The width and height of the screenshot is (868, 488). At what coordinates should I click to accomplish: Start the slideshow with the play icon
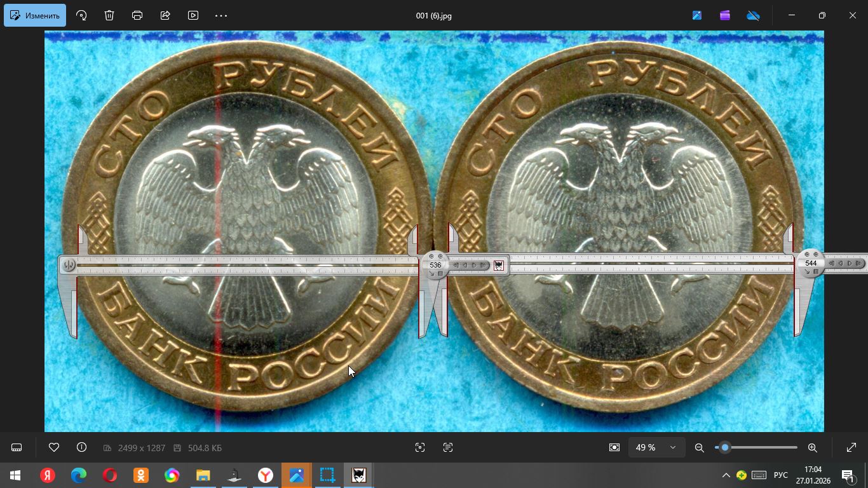[193, 15]
